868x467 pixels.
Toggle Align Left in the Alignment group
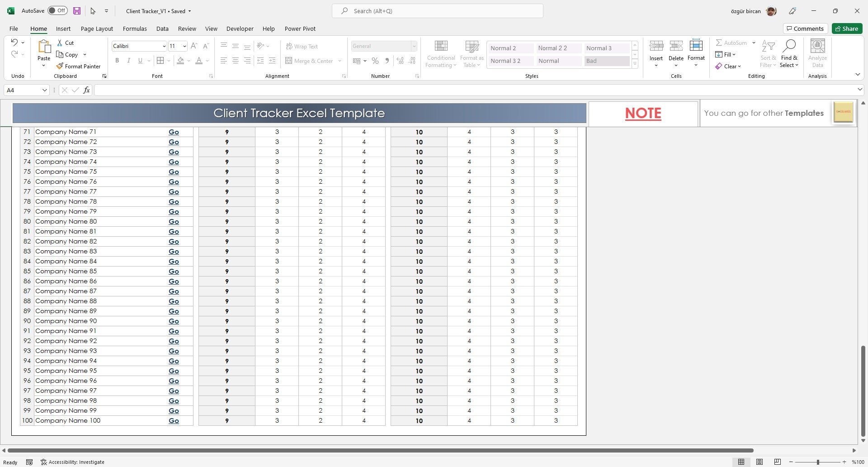click(223, 61)
